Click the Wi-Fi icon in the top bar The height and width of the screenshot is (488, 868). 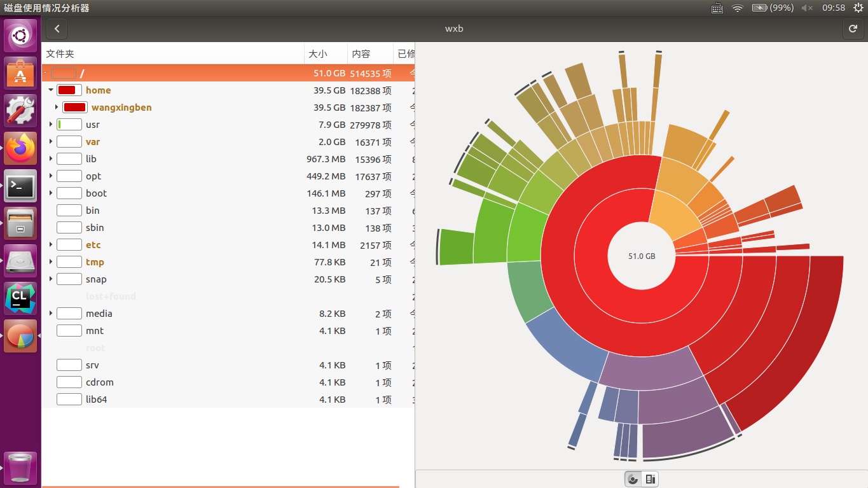click(737, 8)
